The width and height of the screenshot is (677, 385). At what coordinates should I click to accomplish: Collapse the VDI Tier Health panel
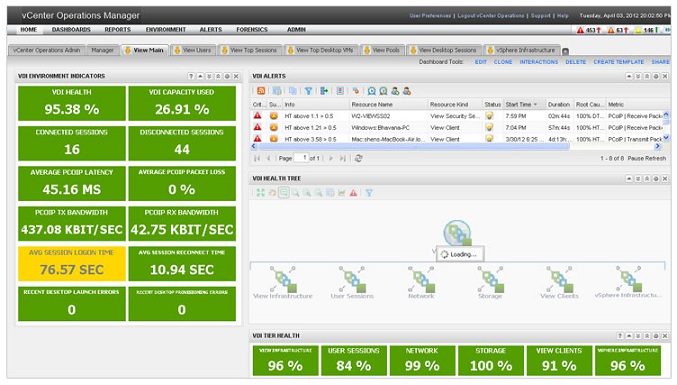[x=629, y=335]
